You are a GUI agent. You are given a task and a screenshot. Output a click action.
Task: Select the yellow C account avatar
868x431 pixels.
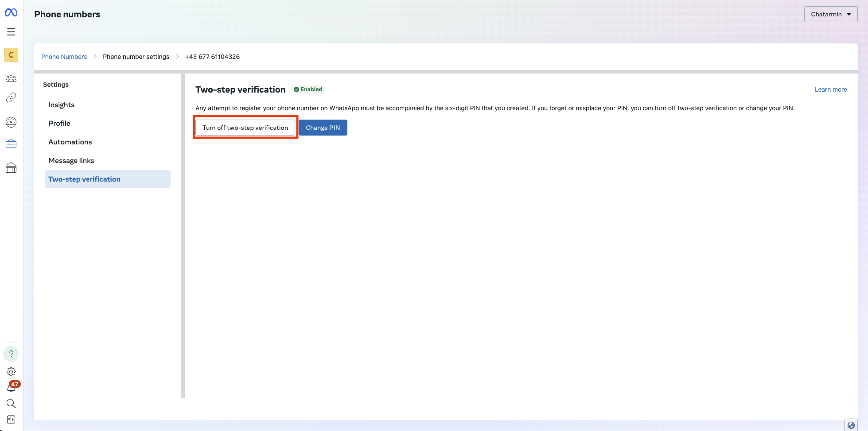point(11,55)
